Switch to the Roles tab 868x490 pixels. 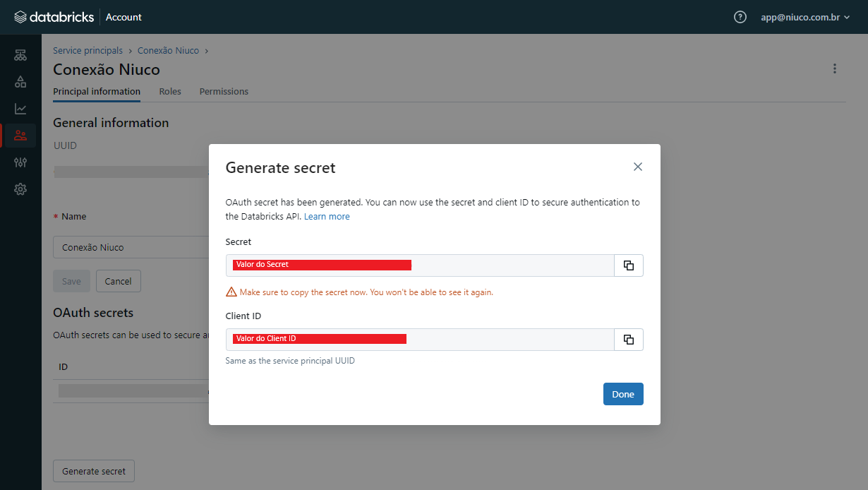(x=170, y=92)
